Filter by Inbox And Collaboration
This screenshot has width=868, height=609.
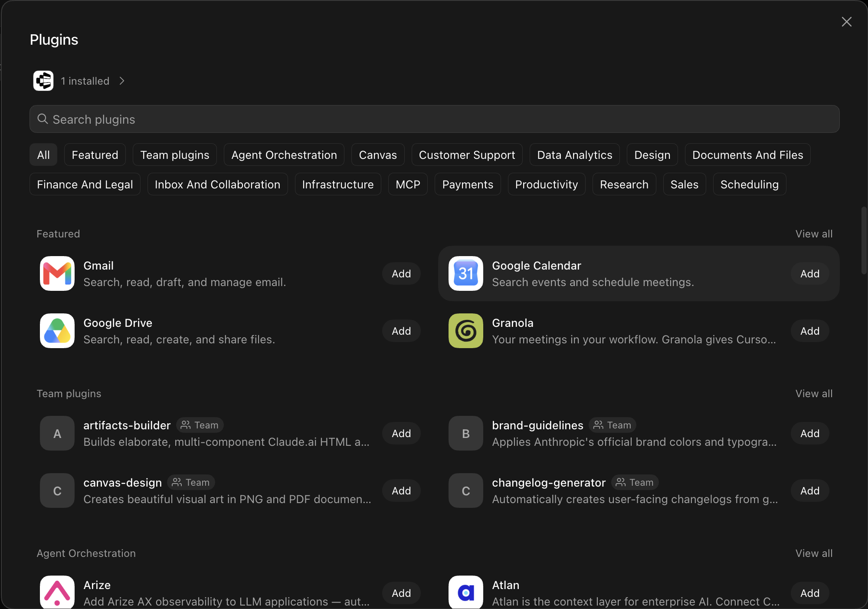point(218,184)
